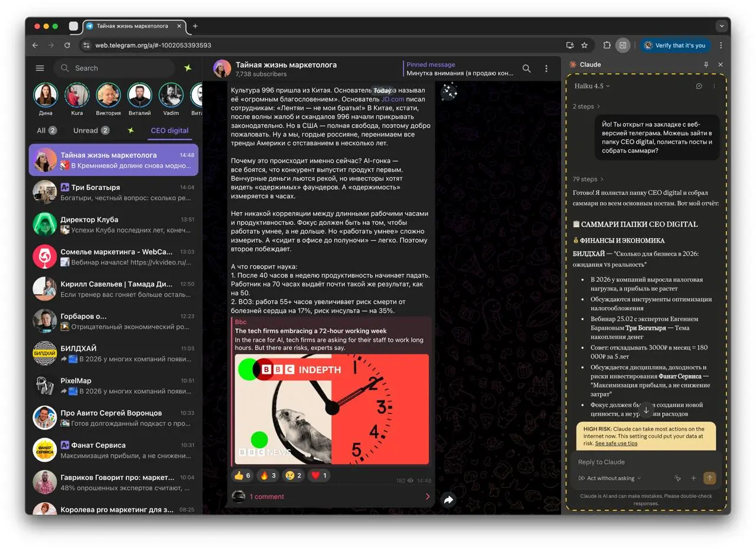Open the Директор Клуба chat
The height and width of the screenshot is (548, 756).
tap(113, 224)
